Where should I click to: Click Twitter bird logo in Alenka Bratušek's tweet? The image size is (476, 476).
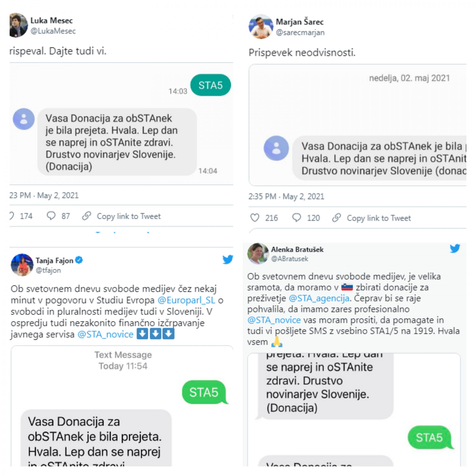point(455,248)
